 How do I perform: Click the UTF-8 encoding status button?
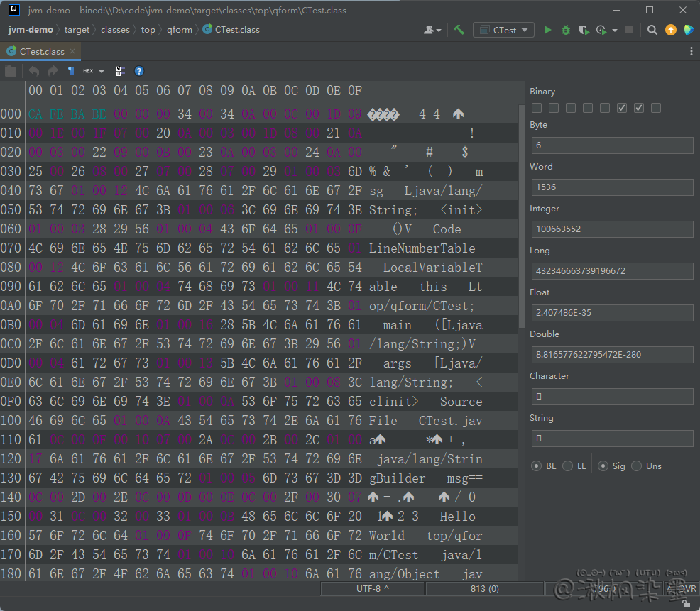click(372, 589)
